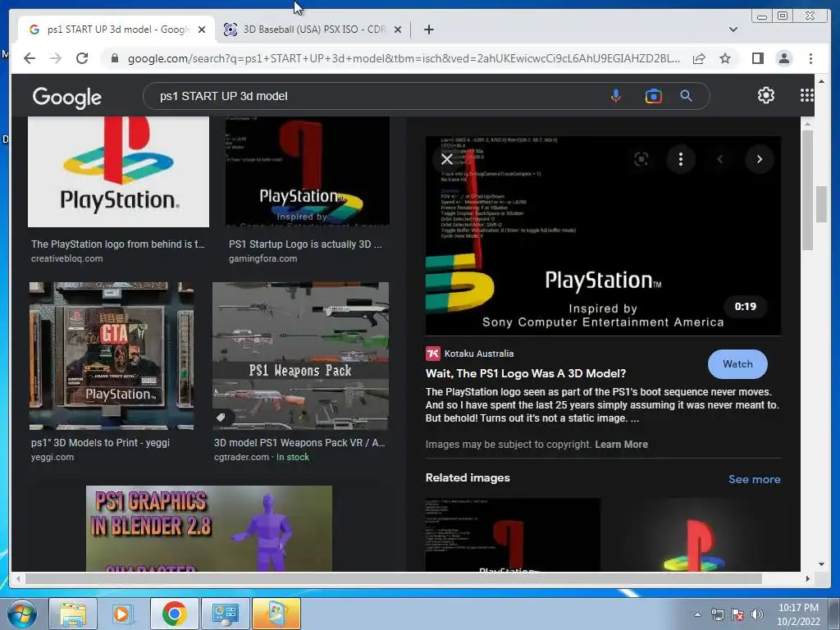Click the Chrome taskbar icon

click(x=174, y=614)
